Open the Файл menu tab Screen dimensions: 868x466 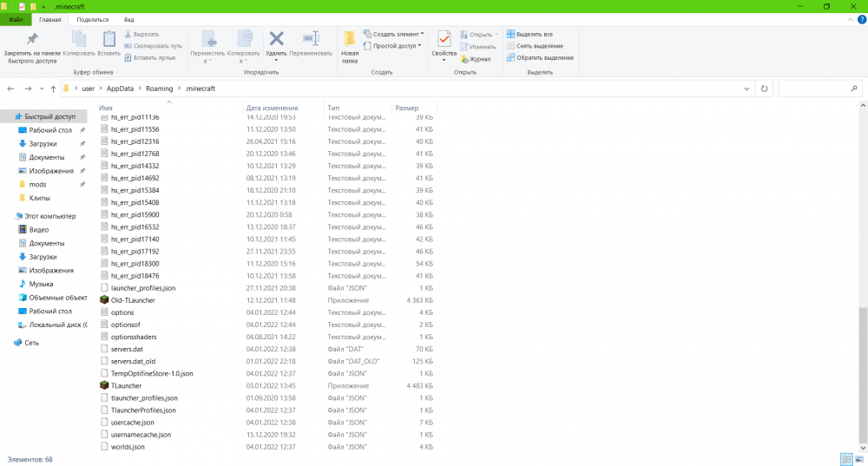(x=16, y=19)
